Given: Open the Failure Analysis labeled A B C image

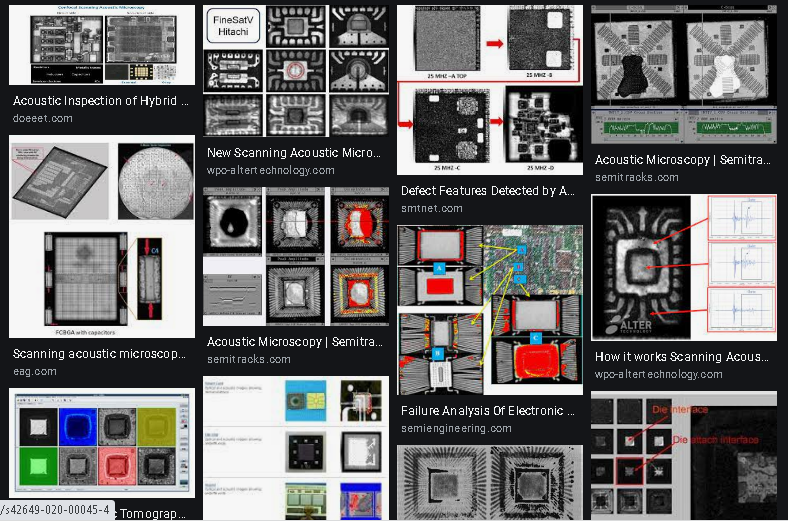Looking at the screenshot, I should coord(490,310).
